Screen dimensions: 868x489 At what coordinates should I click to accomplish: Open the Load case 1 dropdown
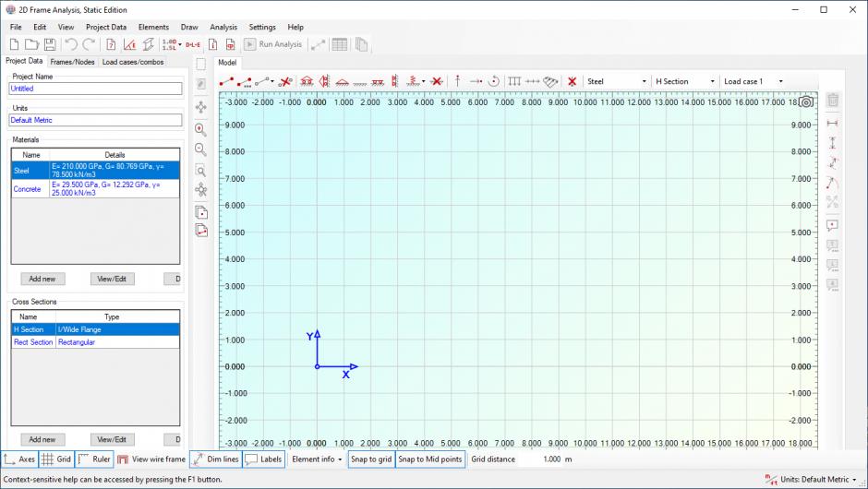click(753, 81)
